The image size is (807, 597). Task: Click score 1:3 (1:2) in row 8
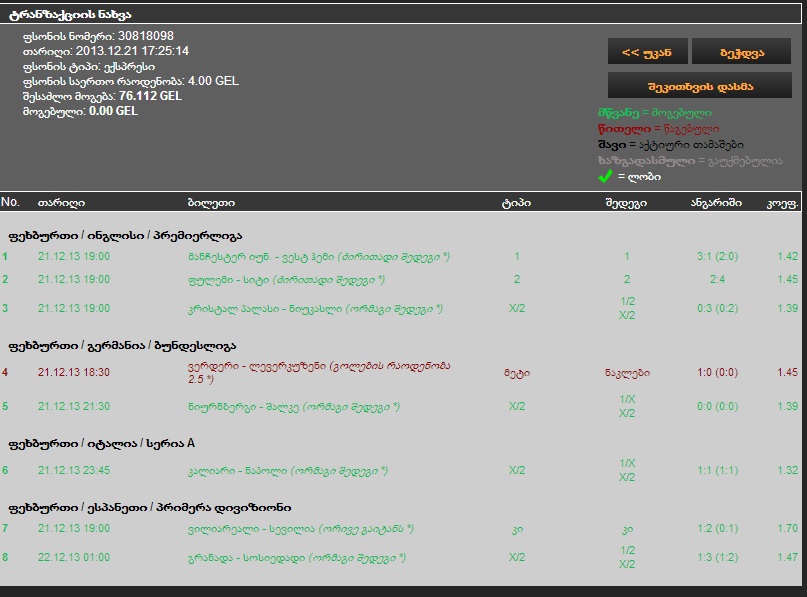click(x=717, y=557)
